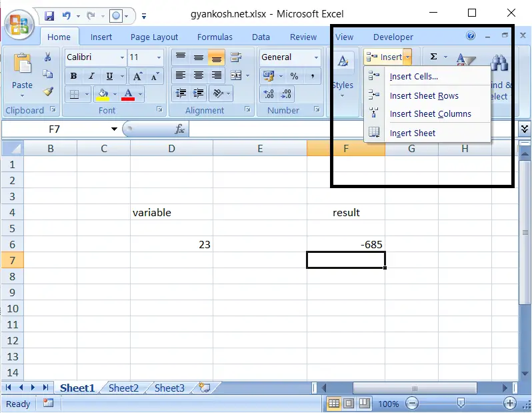Increase decimal places
The image size is (532, 413).
pos(269,94)
